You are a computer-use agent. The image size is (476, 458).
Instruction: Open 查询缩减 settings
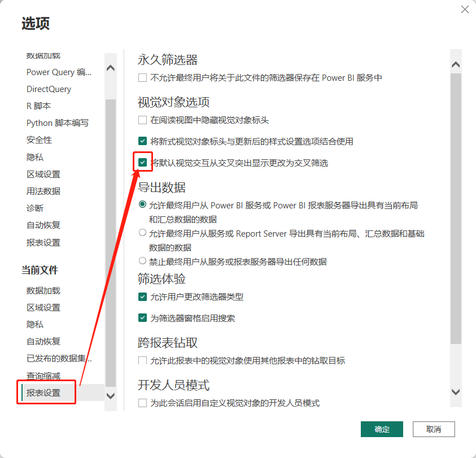[x=43, y=376]
